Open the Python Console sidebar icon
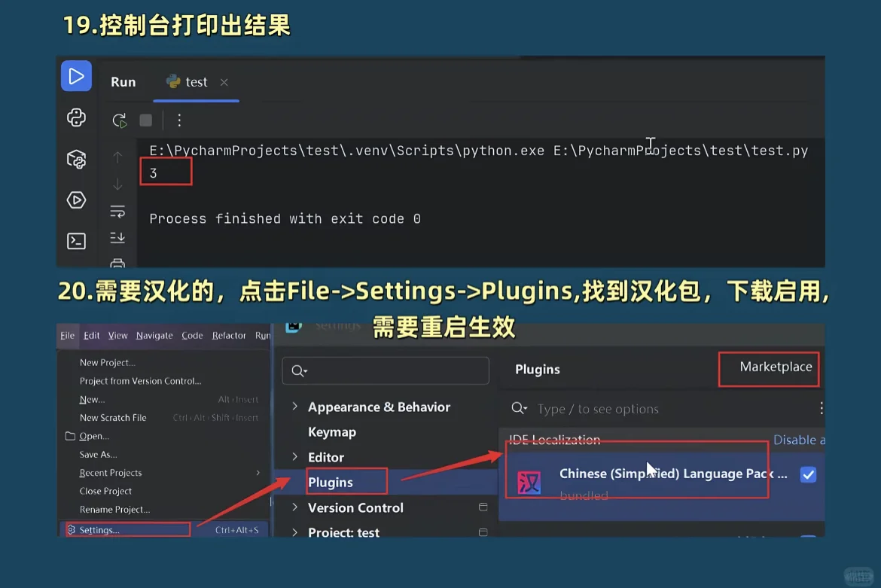Image resolution: width=881 pixels, height=588 pixels. [x=76, y=117]
